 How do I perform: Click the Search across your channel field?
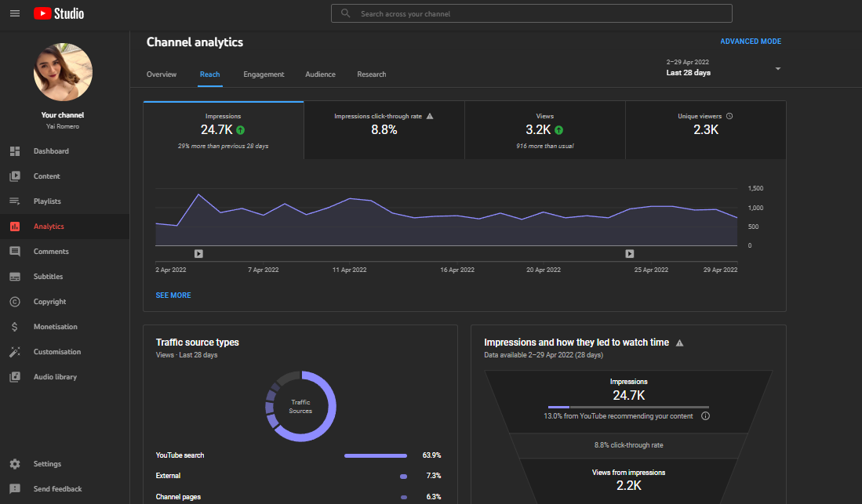(531, 14)
